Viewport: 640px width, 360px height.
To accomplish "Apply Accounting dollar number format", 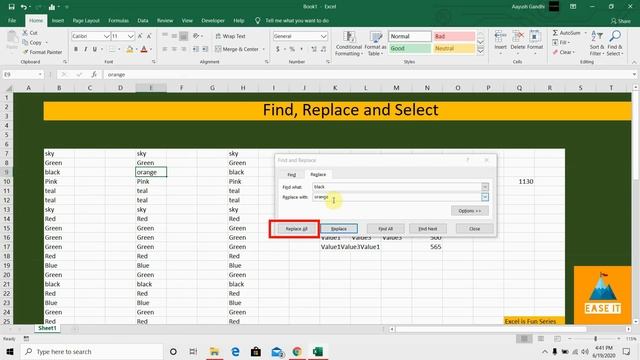I will click(x=278, y=49).
